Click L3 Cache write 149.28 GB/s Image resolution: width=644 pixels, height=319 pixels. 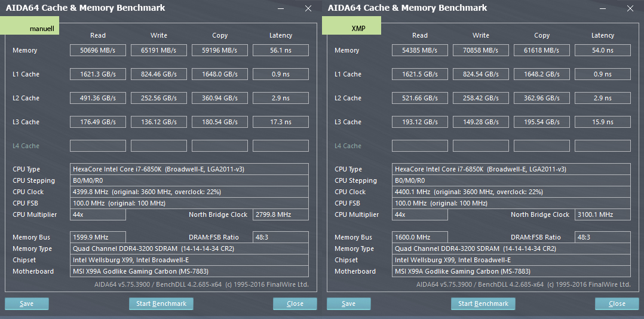[x=480, y=122]
